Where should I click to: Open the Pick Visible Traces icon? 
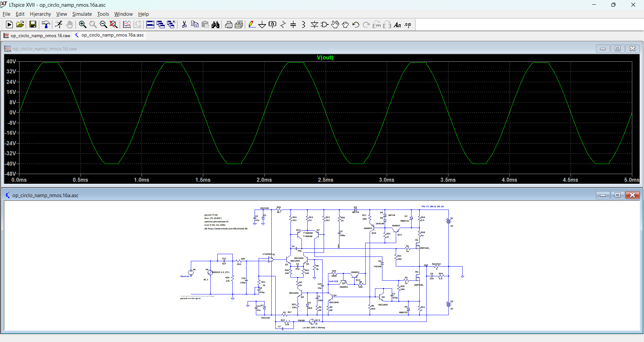[127, 24]
